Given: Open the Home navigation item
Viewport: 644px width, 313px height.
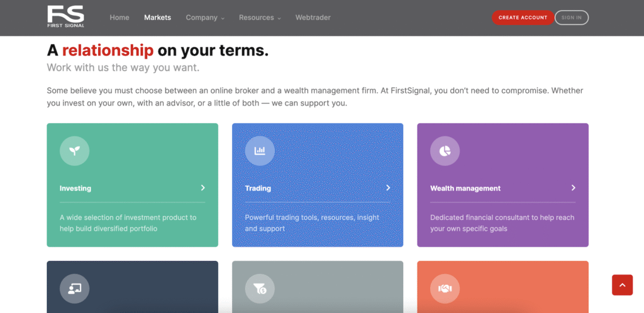Looking at the screenshot, I should [x=119, y=18].
